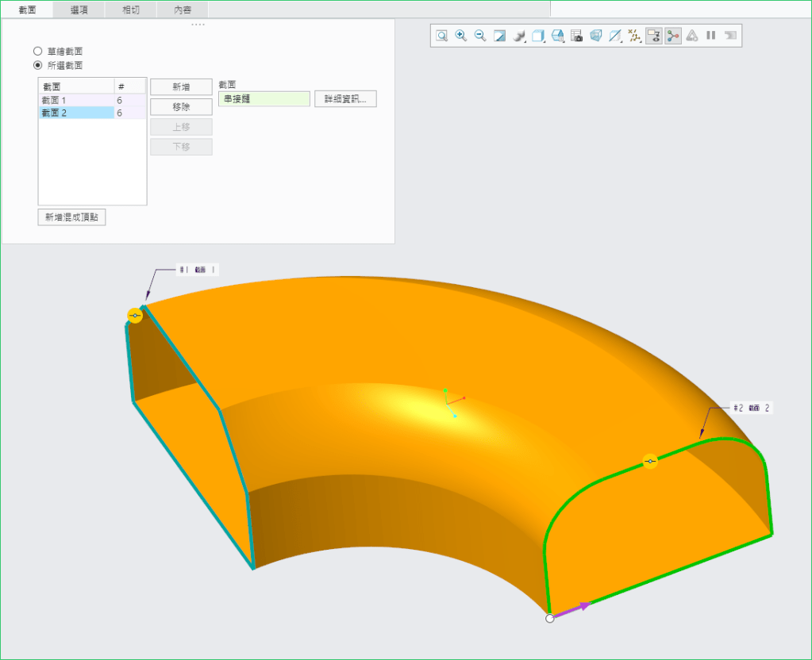Toggle the Annotation Display icon
The image size is (812, 660).
pos(654,36)
